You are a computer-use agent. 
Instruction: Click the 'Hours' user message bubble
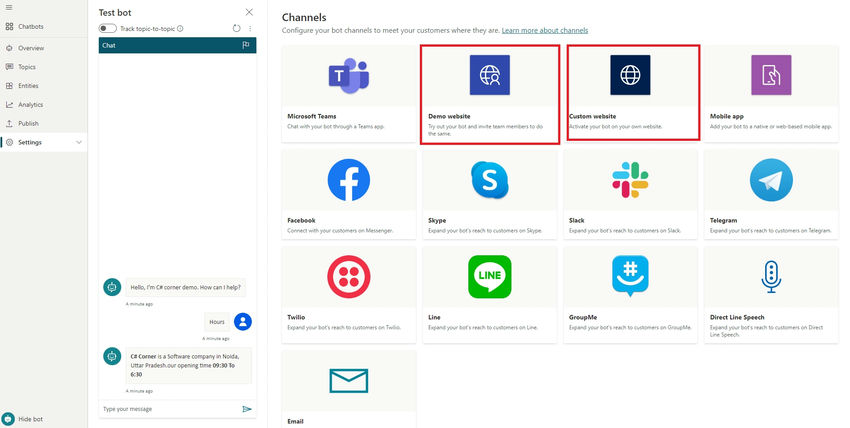[217, 322]
